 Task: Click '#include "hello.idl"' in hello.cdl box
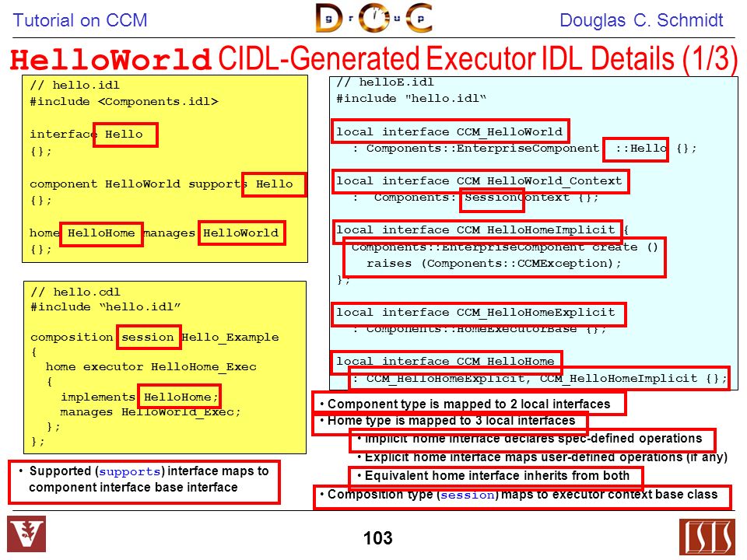[106, 307]
